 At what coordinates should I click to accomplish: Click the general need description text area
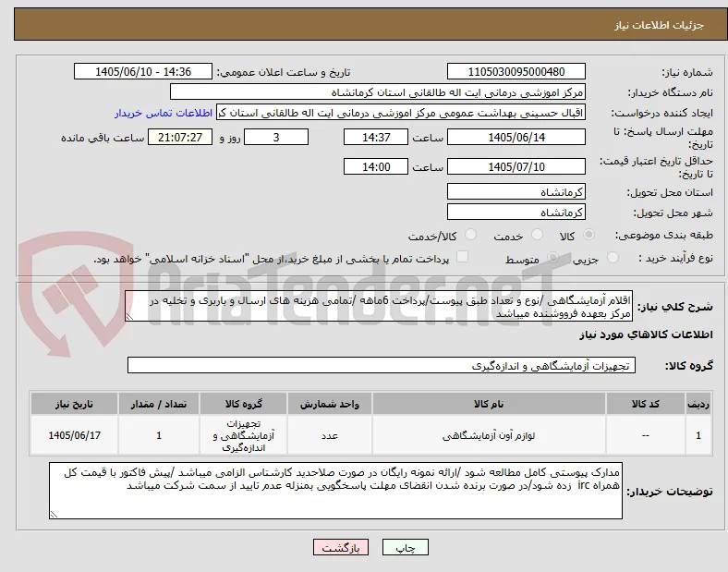pos(379,307)
